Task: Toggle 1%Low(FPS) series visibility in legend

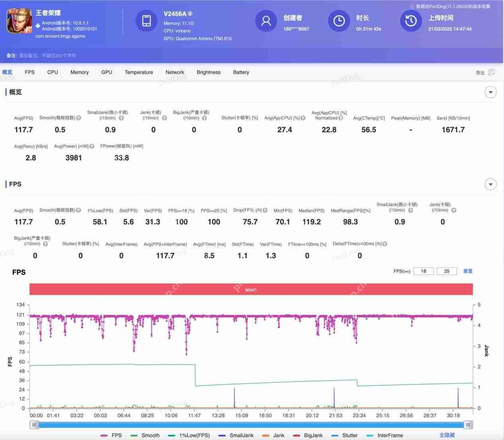Action: pyautogui.click(x=189, y=435)
